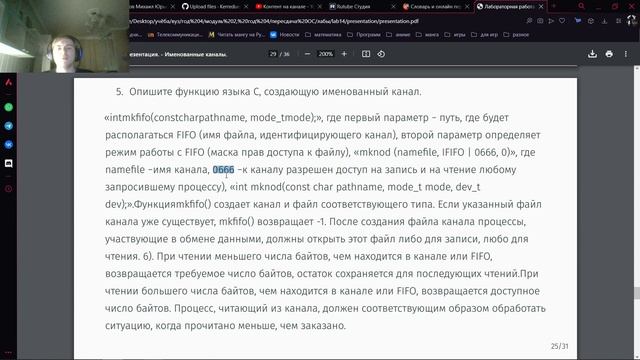Click the tab search magnifier icon

(581, 6)
